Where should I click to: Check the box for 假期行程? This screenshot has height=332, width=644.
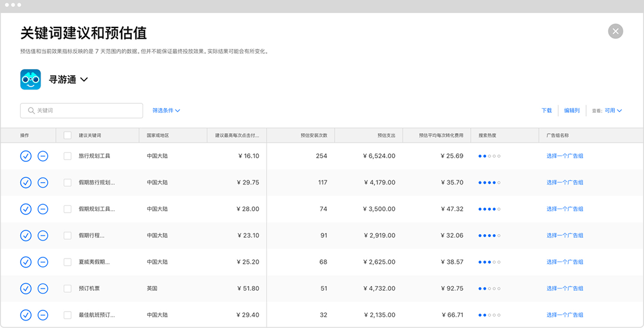(x=68, y=235)
